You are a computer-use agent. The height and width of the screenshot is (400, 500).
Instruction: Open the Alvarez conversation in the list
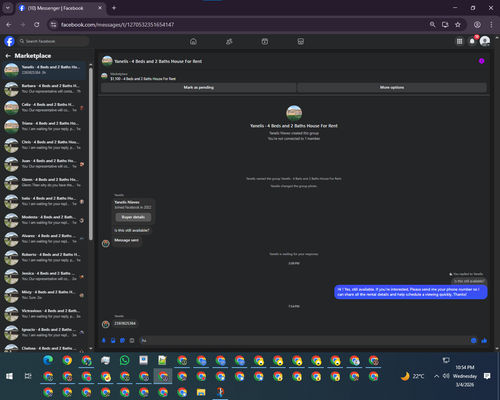coord(44,239)
